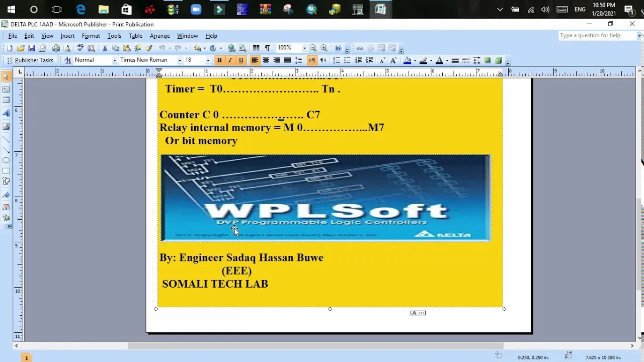Toggle Italic formatting

click(x=230, y=60)
